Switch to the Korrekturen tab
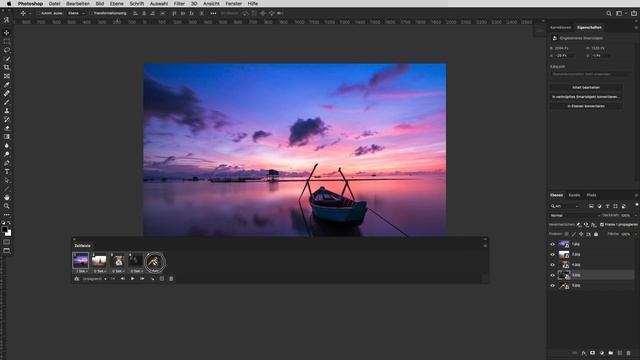The image size is (640, 360). [560, 27]
